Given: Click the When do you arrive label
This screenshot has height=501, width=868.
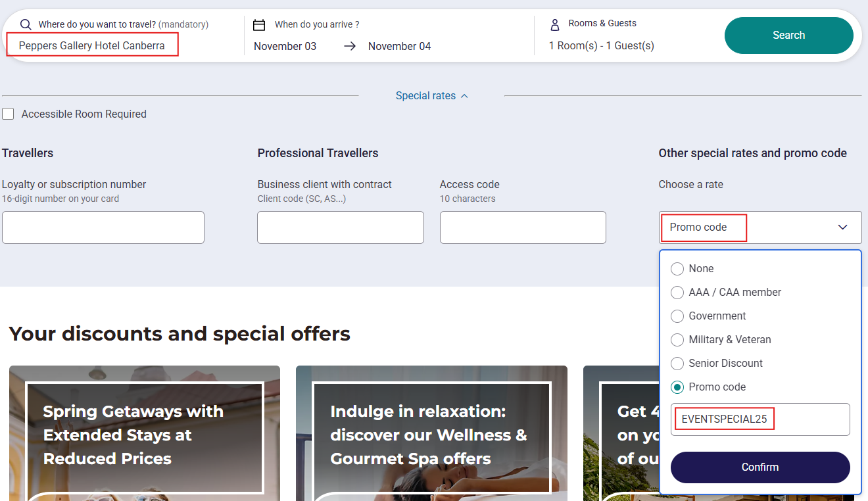Looking at the screenshot, I should click(317, 24).
